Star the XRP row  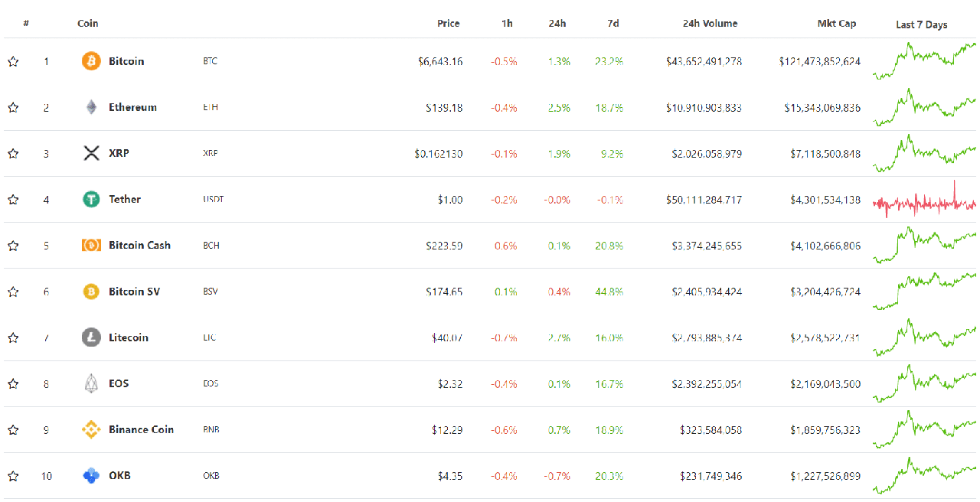[13, 153]
